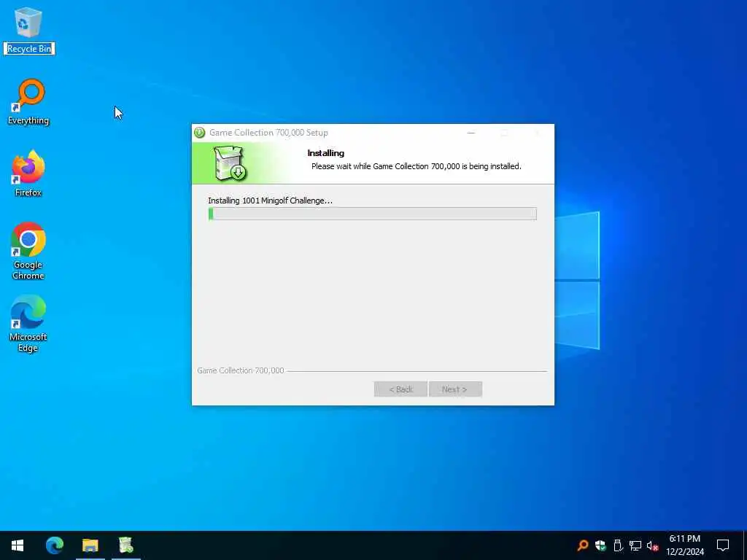Switch to the setup installer taskbar icon
747x560 pixels.
[x=126, y=545]
